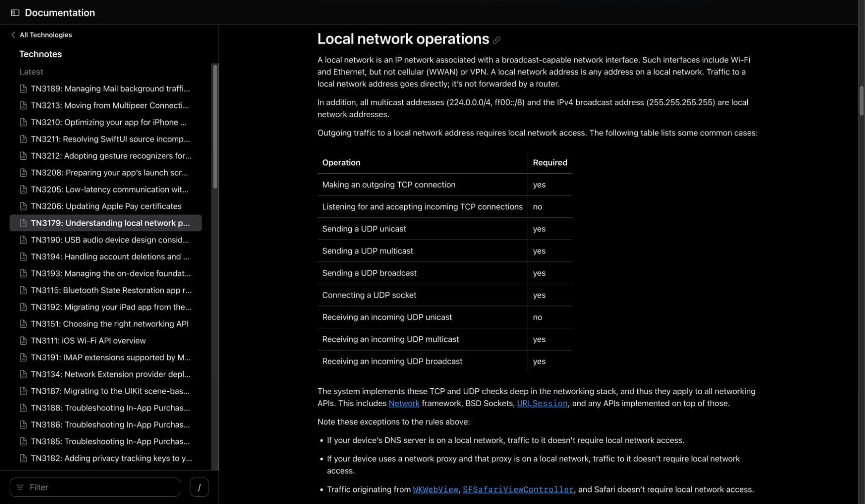Click the document icon for TN3213
Image resolution: width=865 pixels, height=504 pixels.
(x=23, y=106)
